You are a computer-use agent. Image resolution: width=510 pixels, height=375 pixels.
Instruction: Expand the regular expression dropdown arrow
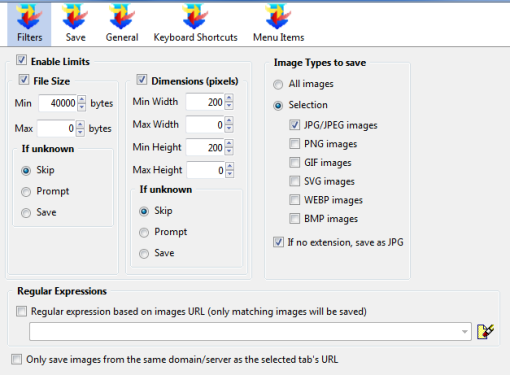[x=465, y=332]
